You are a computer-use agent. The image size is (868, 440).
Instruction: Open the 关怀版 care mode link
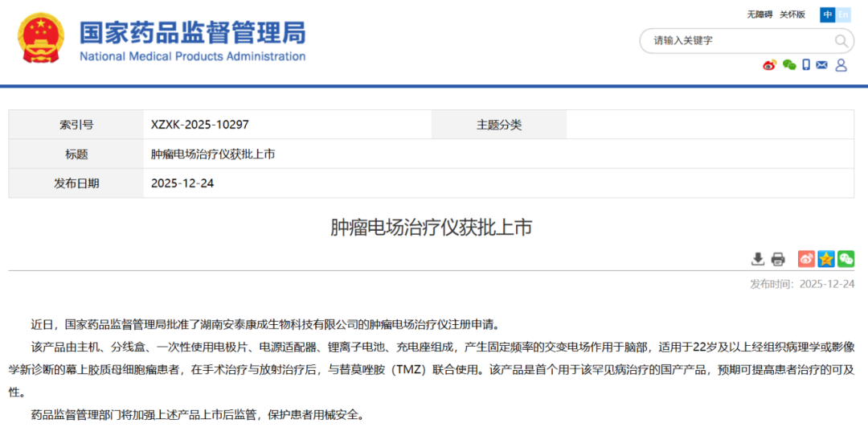pos(792,14)
